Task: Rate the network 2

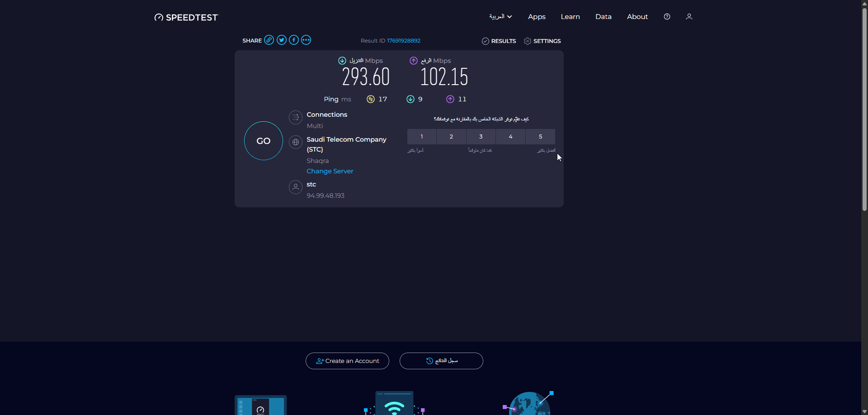Action: 451,136
